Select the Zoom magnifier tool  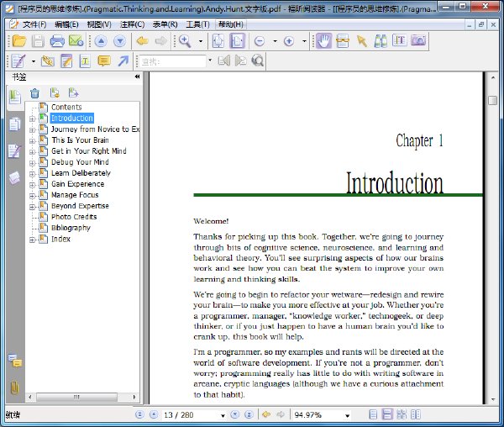(x=185, y=41)
